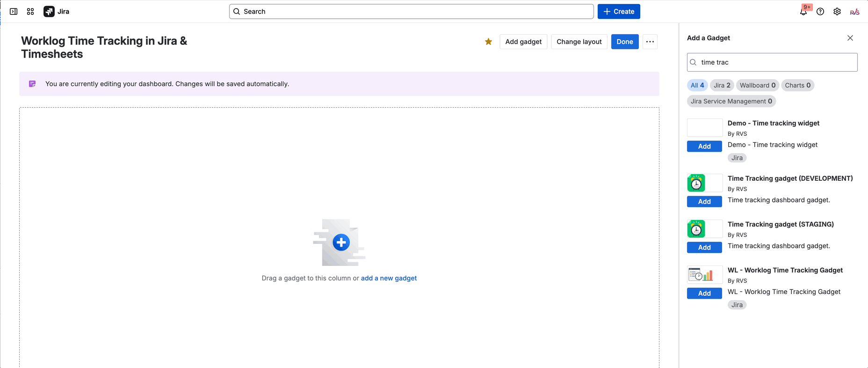Open the help question mark icon
Image resolution: width=868 pixels, height=368 pixels.
click(x=820, y=12)
